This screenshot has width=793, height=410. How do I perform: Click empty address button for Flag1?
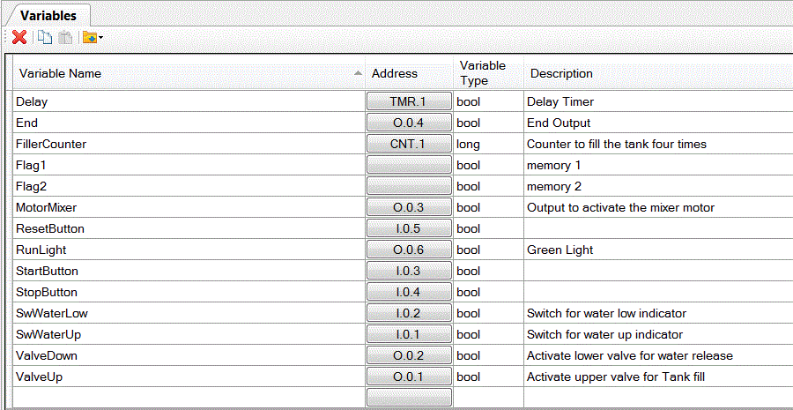pos(408,165)
